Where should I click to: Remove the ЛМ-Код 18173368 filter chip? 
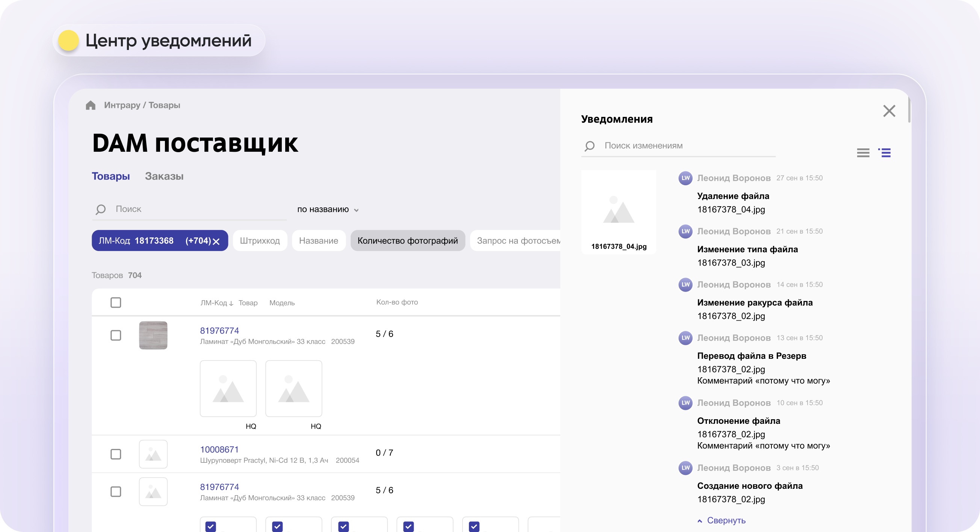(x=216, y=242)
